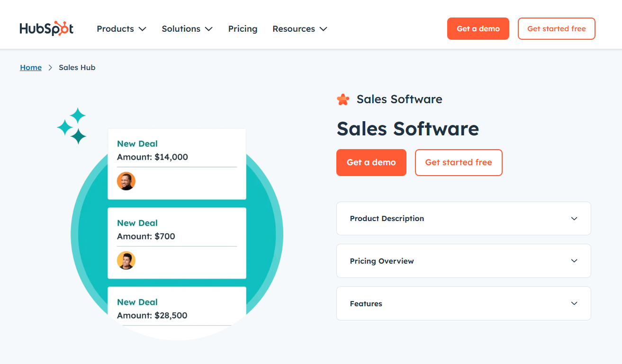Viewport: 622px width, 364px height.
Task: Toggle the Products navigation menu open
Action: pos(115,29)
